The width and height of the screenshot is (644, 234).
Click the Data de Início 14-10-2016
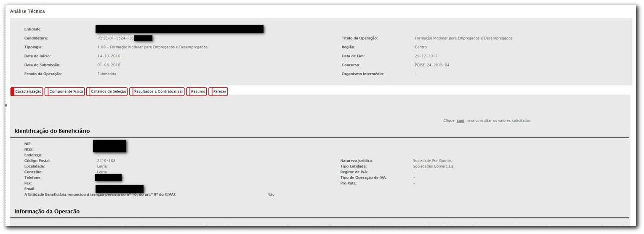109,56
